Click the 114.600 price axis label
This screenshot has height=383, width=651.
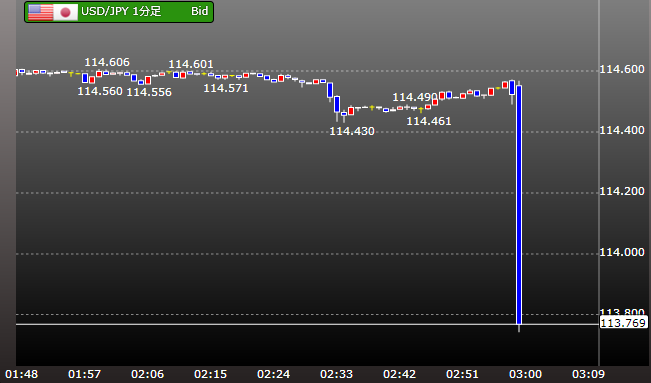622,69
